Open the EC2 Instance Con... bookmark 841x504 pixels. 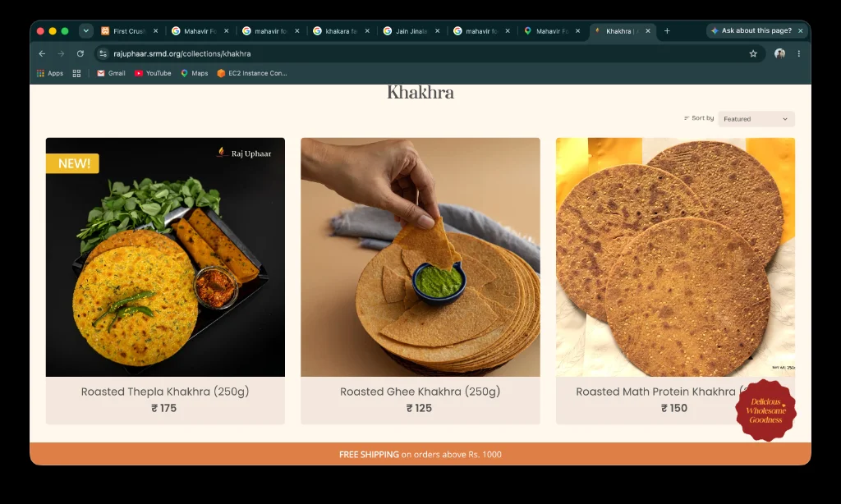(x=252, y=73)
